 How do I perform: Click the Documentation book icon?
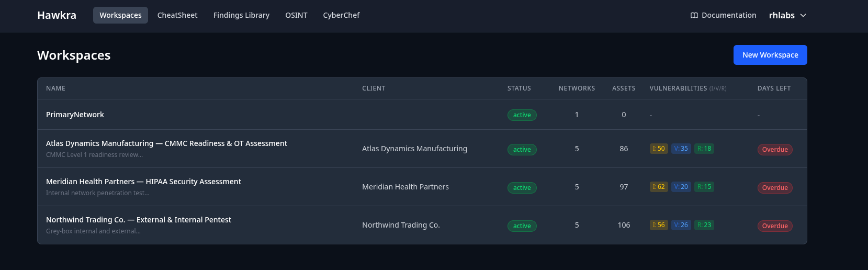coord(694,15)
